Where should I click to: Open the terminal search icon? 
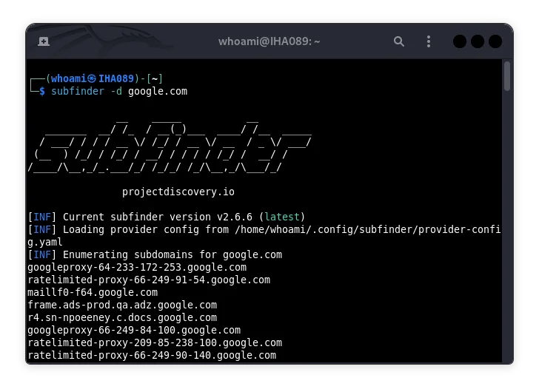coord(399,41)
